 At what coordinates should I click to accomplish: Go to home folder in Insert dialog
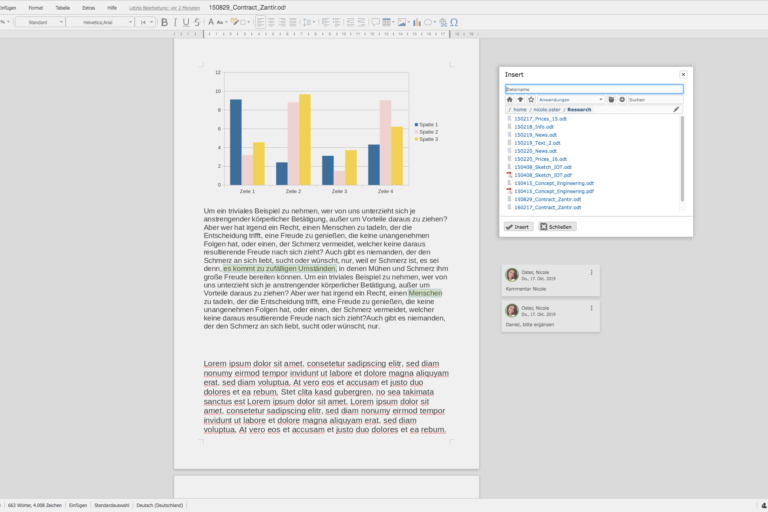pos(509,100)
